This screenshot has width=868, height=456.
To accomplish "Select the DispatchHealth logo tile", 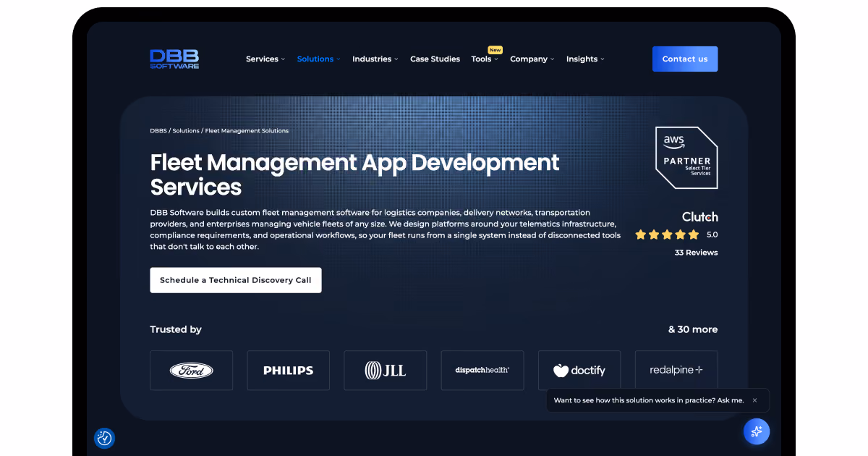I will [x=482, y=371].
